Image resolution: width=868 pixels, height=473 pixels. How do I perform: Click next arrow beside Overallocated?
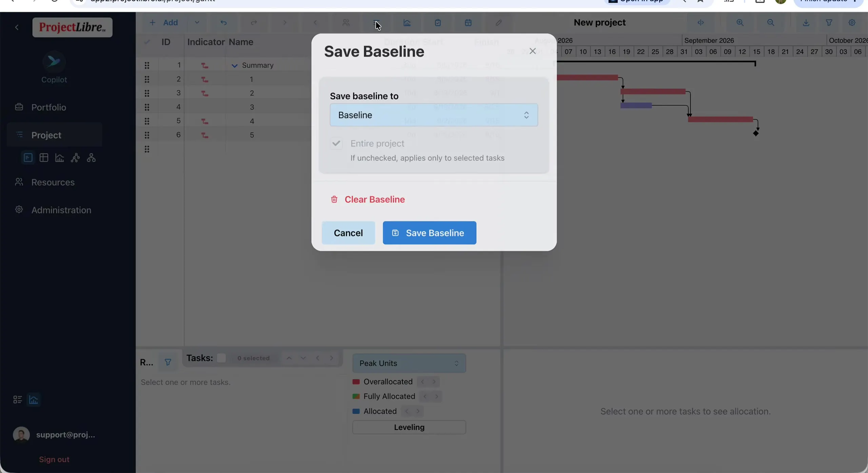click(434, 382)
